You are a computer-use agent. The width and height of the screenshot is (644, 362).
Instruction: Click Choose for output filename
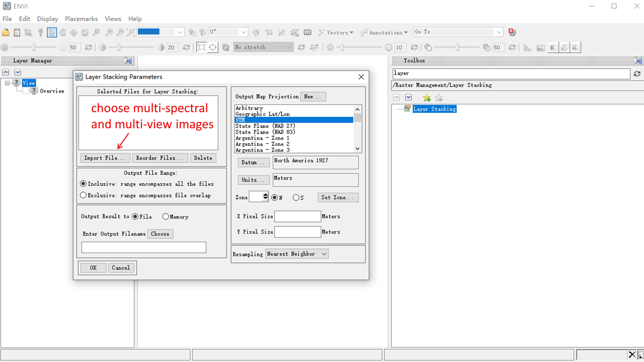coord(160,234)
